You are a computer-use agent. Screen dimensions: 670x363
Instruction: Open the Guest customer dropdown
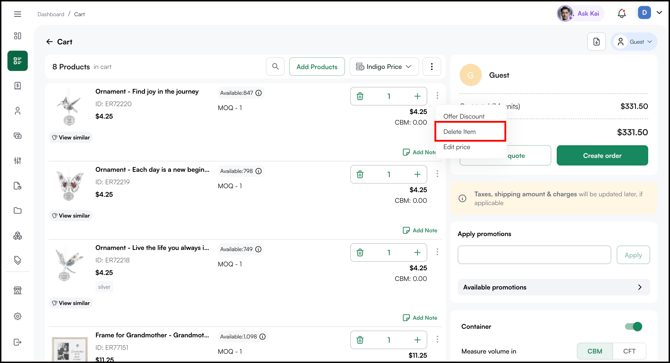click(x=634, y=42)
